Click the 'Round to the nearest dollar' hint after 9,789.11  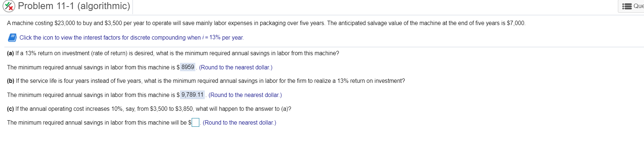pos(245,95)
